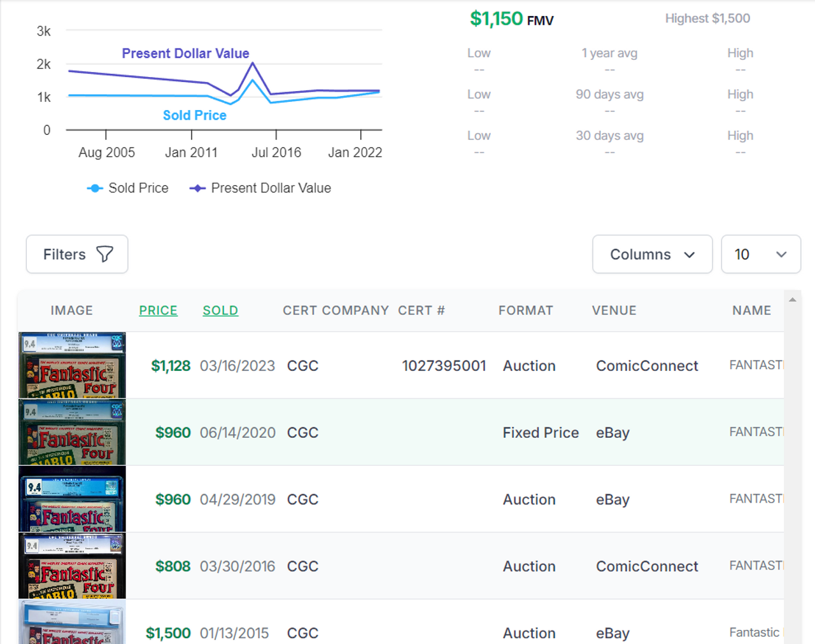Click the FORMAT column header
The image size is (815, 644).
coord(526,311)
